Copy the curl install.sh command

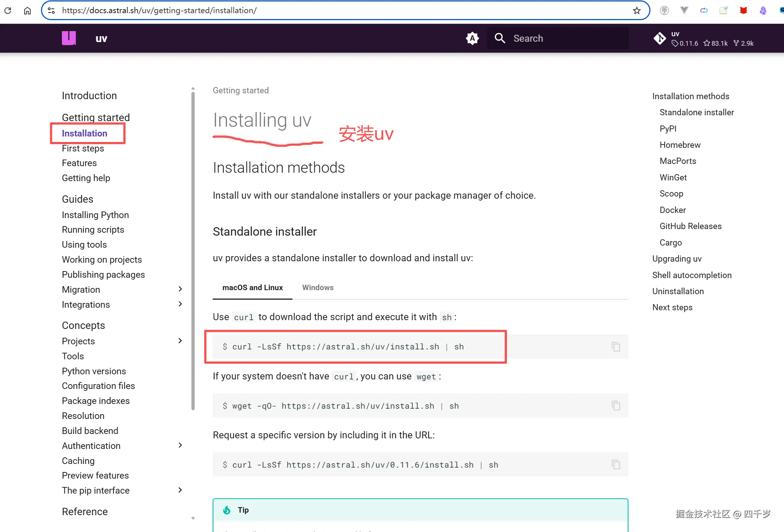coord(616,346)
